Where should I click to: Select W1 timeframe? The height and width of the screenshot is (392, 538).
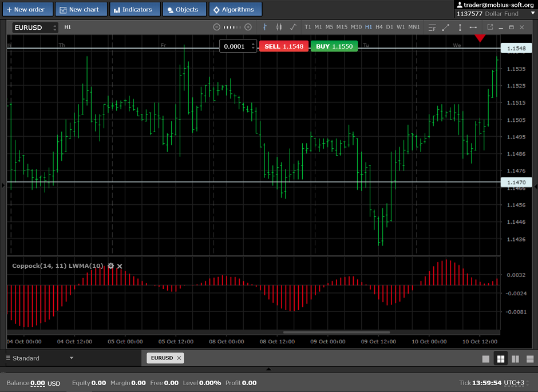[x=401, y=27]
